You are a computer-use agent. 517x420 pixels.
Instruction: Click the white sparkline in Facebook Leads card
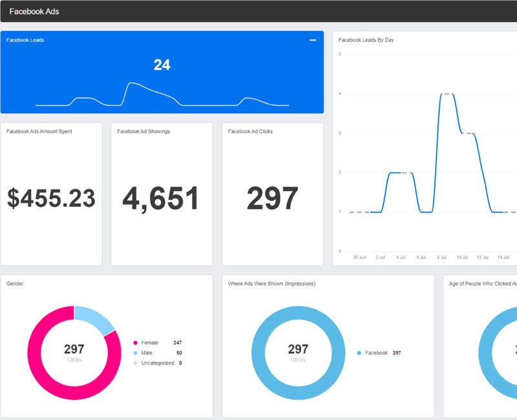click(132, 84)
